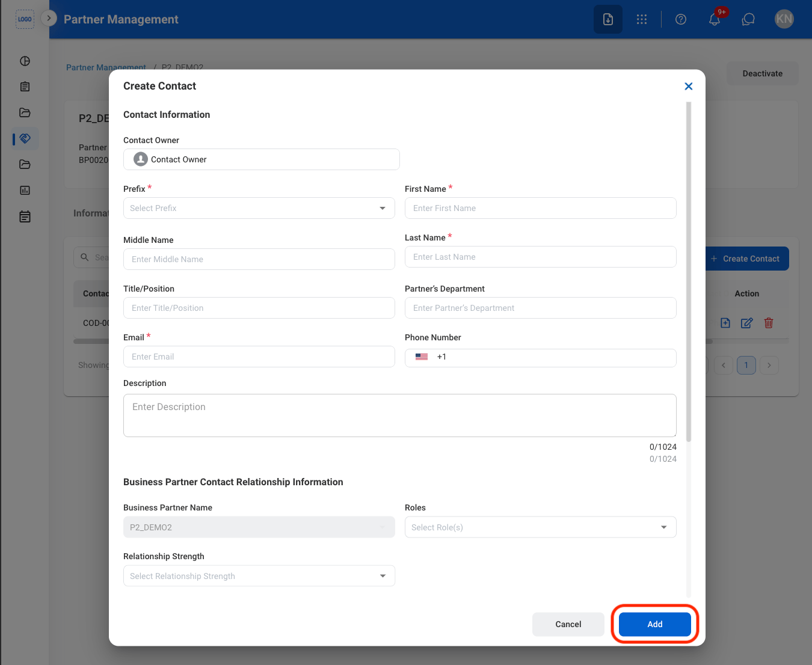The height and width of the screenshot is (665, 812).
Task: Open notifications bell with 9+ badge
Action: click(x=715, y=19)
